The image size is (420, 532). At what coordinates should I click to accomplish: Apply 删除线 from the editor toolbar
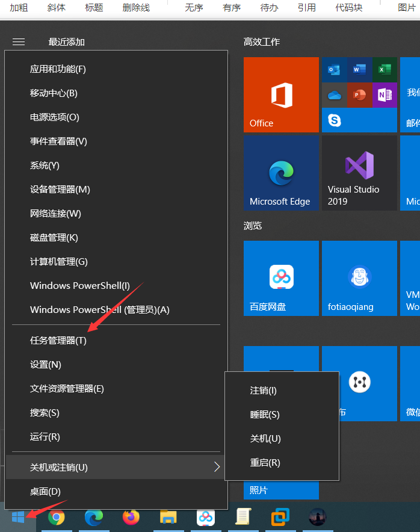click(136, 7)
